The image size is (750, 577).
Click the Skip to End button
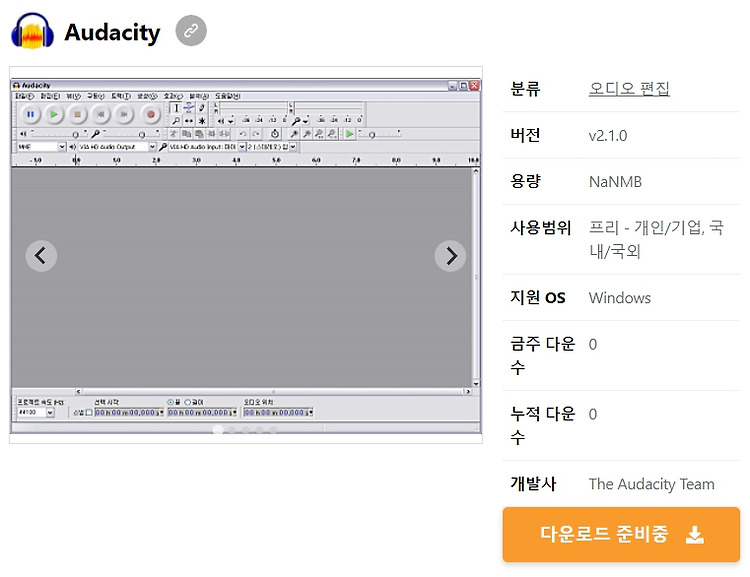(x=124, y=114)
